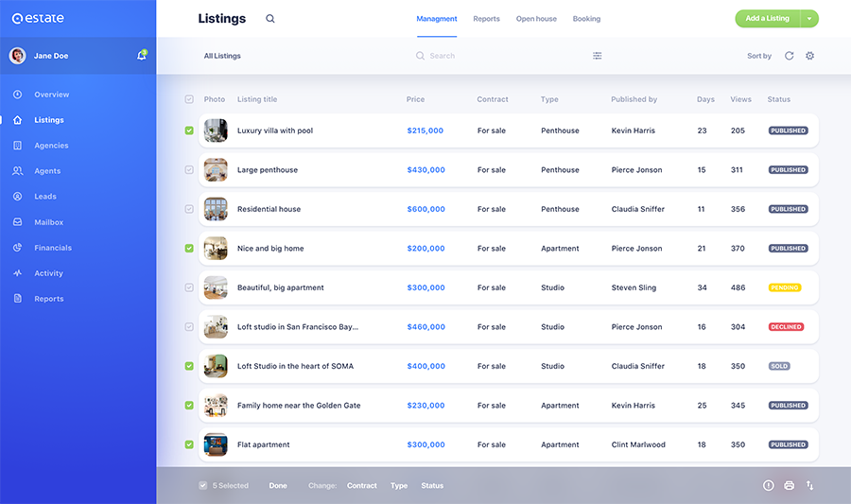Open the Change Status option
The width and height of the screenshot is (851, 504).
click(x=432, y=485)
